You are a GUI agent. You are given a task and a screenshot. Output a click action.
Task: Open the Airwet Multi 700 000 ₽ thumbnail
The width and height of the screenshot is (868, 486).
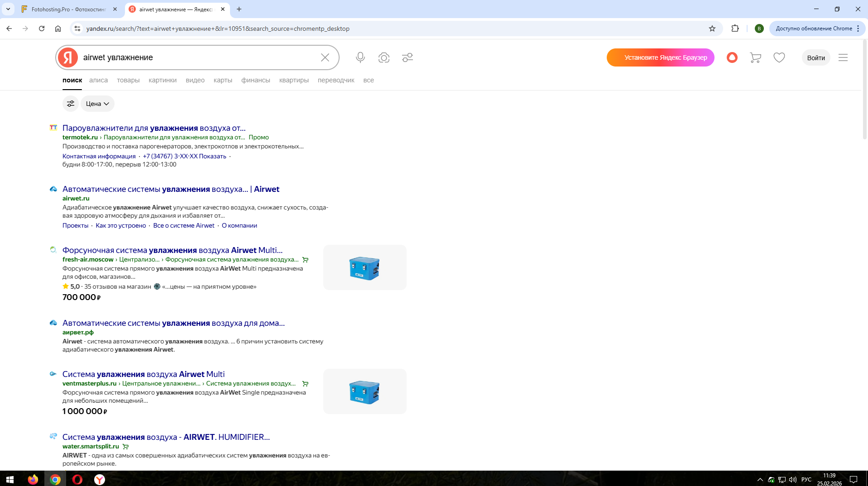coord(364,267)
